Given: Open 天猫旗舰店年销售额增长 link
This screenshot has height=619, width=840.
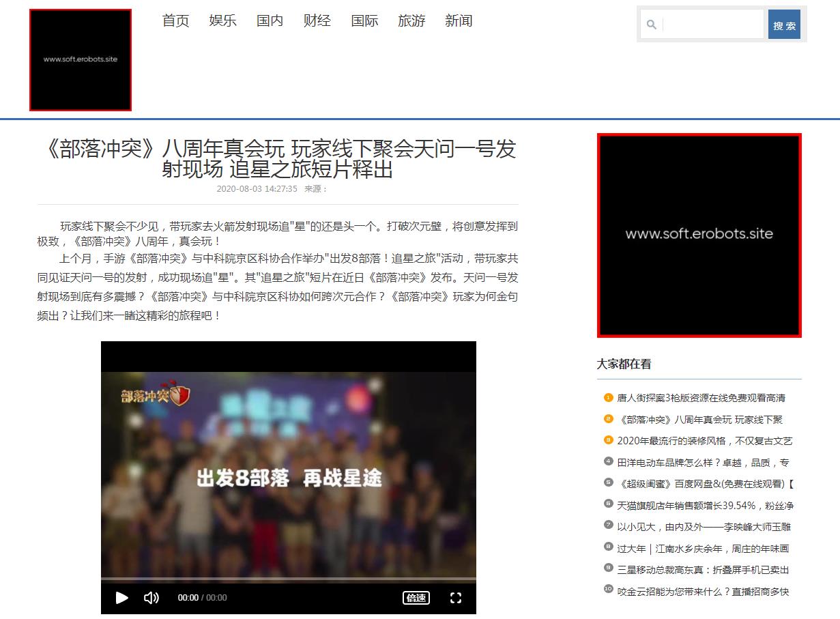Looking at the screenshot, I should [705, 506].
